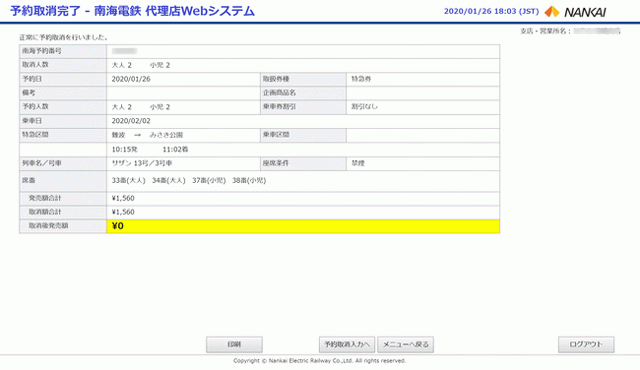Click the 印刷 print button

(x=234, y=345)
